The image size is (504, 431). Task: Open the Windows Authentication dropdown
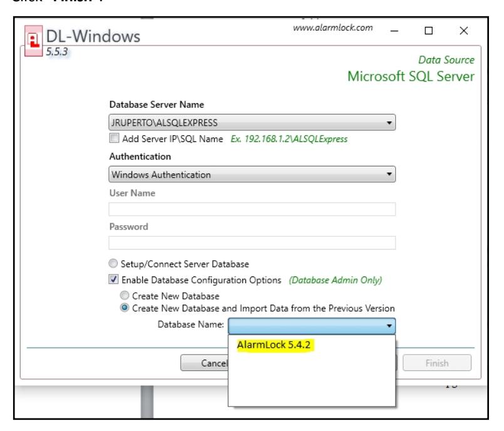[252, 175]
